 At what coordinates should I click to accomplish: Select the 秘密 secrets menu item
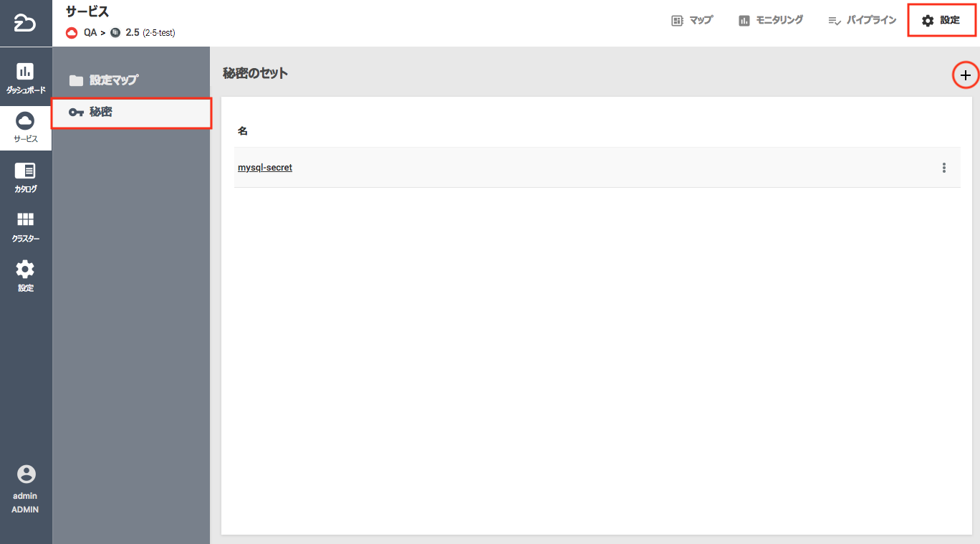(x=131, y=113)
